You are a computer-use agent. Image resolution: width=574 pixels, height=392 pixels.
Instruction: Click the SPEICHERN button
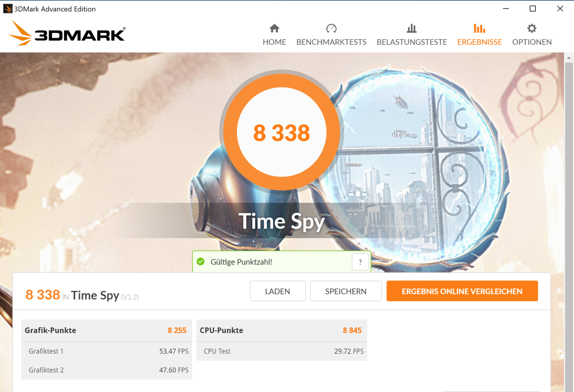coord(346,291)
